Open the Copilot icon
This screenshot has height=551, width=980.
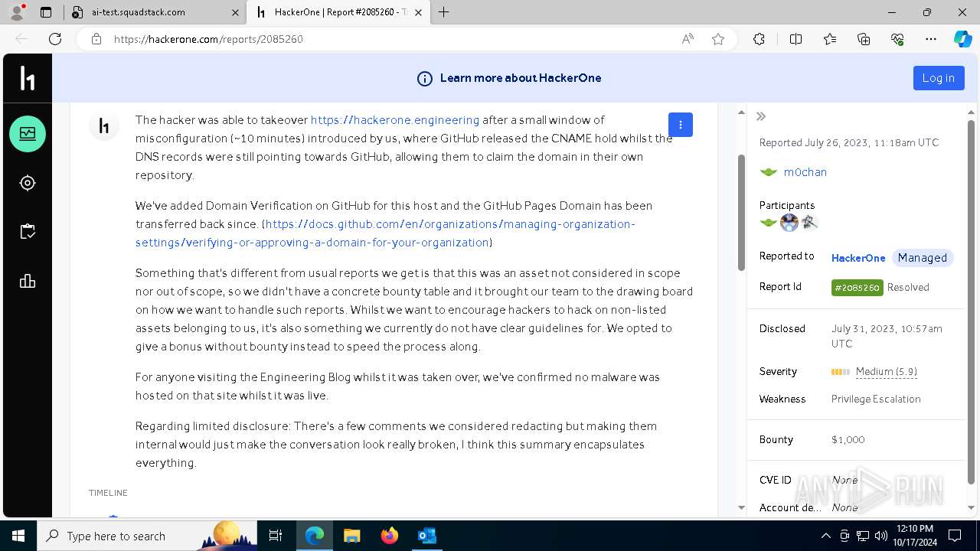pyautogui.click(x=963, y=39)
